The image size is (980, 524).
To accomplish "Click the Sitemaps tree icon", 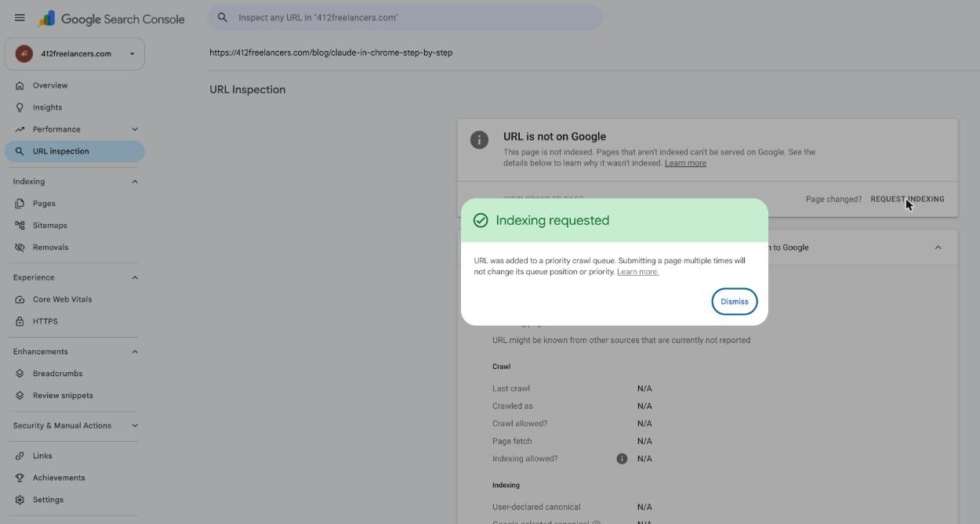I will (x=20, y=226).
